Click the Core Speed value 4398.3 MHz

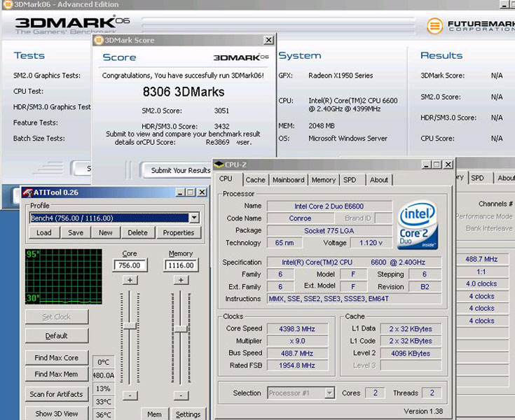[297, 329]
